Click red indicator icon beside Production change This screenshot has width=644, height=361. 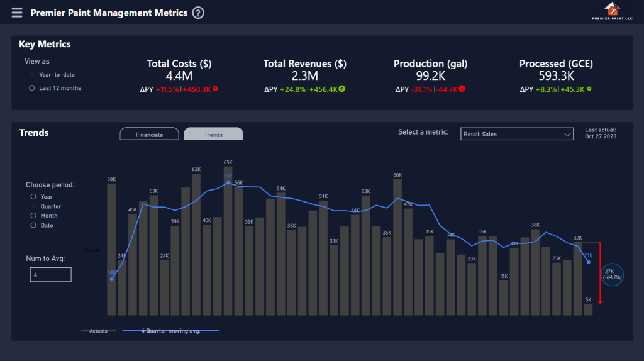(463, 89)
